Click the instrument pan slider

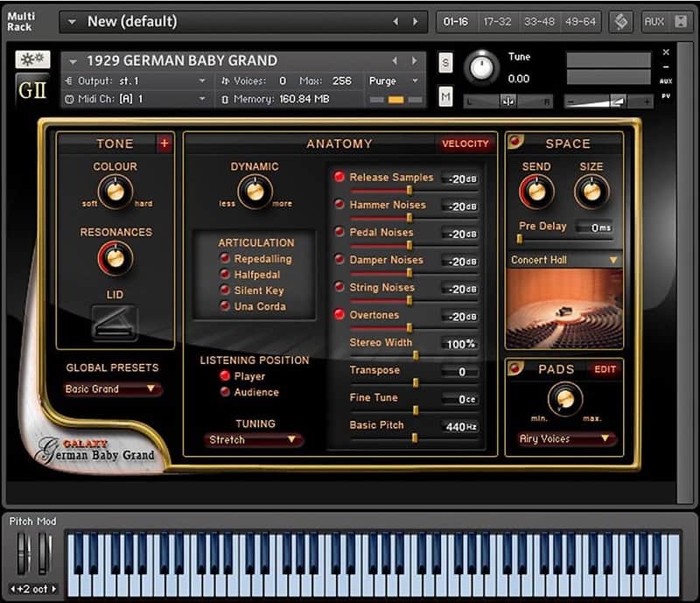point(507,102)
